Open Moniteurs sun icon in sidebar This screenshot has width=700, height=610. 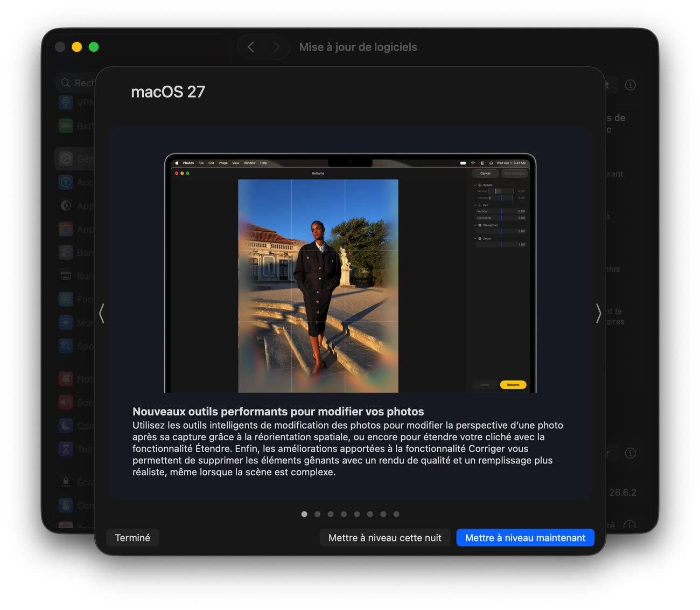click(x=66, y=323)
